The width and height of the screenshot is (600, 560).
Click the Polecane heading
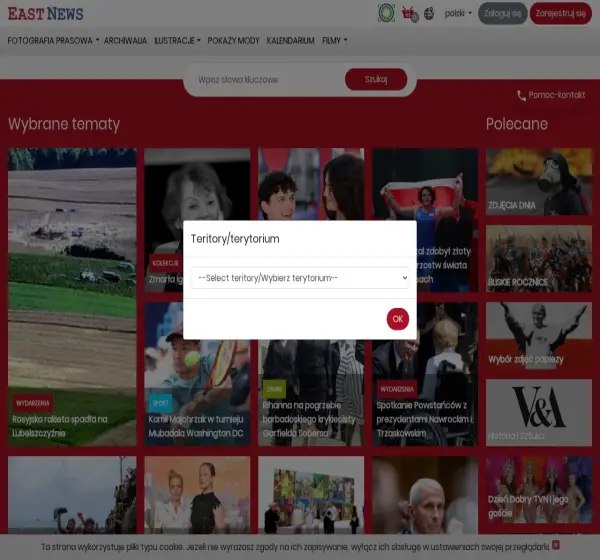coord(517,124)
